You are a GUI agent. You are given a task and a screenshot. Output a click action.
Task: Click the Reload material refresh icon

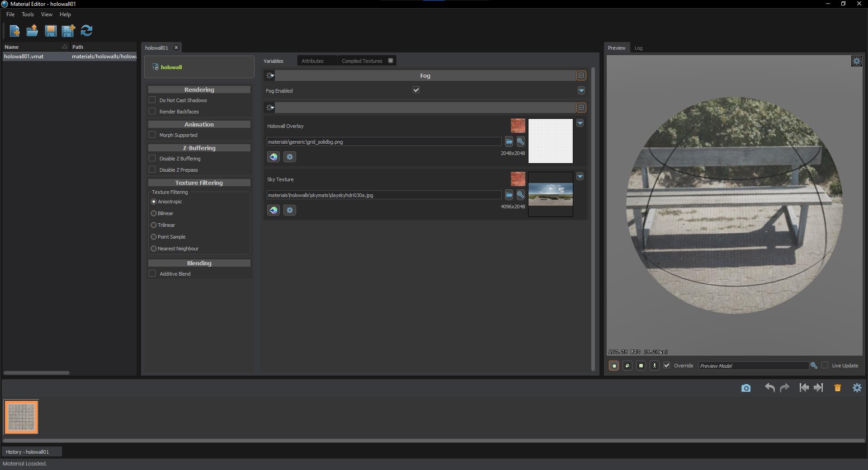point(86,31)
